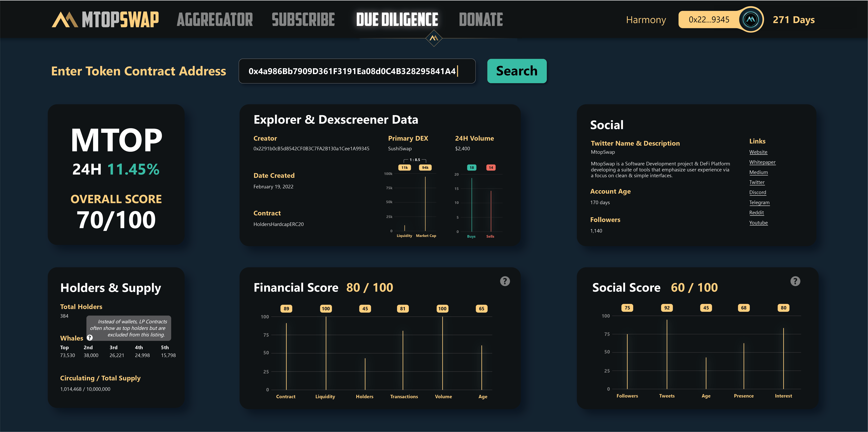Click the 271 Days subscription text
This screenshot has width=868, height=432.
pyautogui.click(x=794, y=20)
